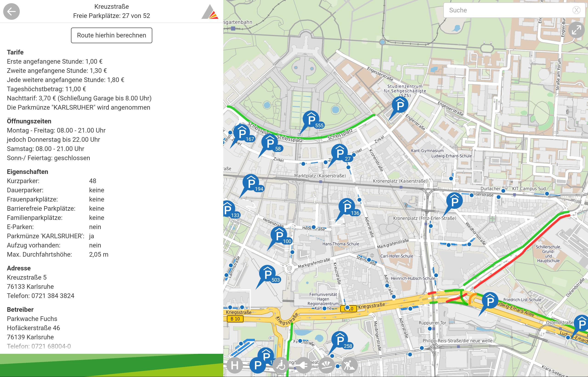Image resolution: width=588 pixels, height=377 pixels.
Task: Click 'Jede weitere angefangene Stunde: 1,80 €'
Action: tap(66, 80)
